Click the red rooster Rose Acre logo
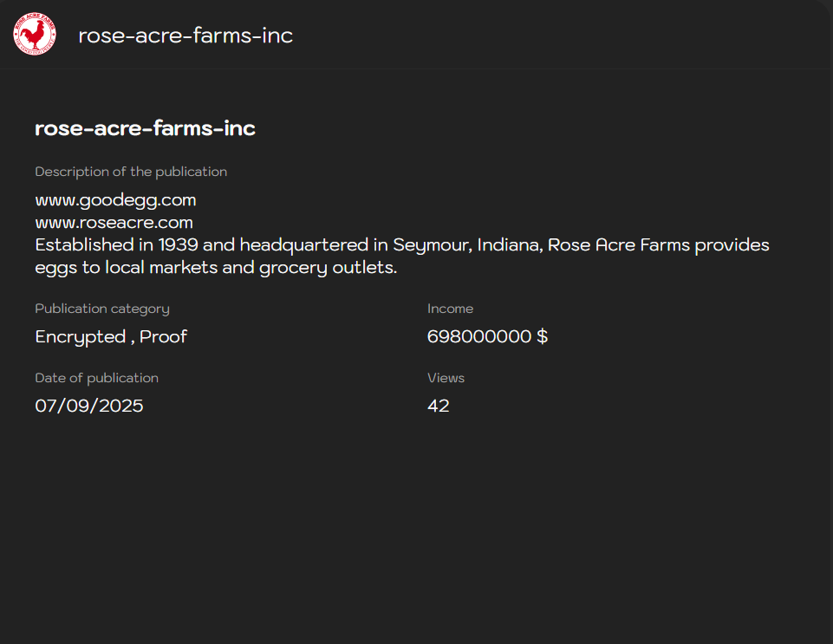This screenshot has height=644, width=833. coord(35,35)
